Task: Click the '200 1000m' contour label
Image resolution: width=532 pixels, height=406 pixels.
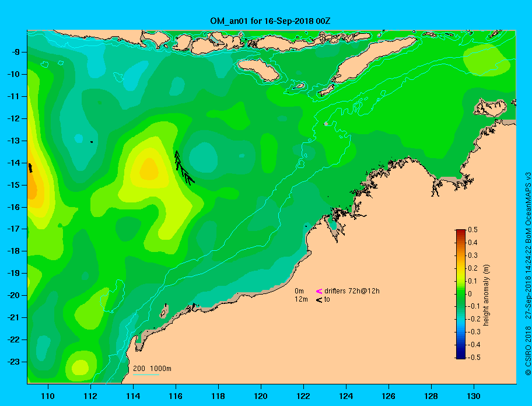Action: (152, 368)
